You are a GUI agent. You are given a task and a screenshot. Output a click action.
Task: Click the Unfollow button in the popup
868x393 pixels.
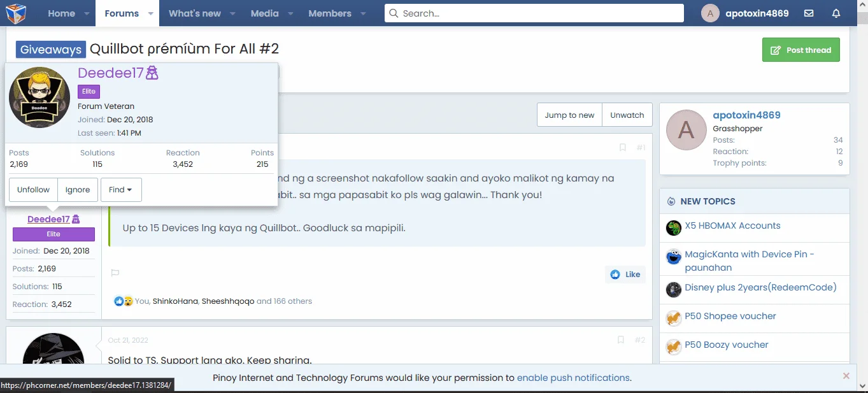click(x=33, y=190)
